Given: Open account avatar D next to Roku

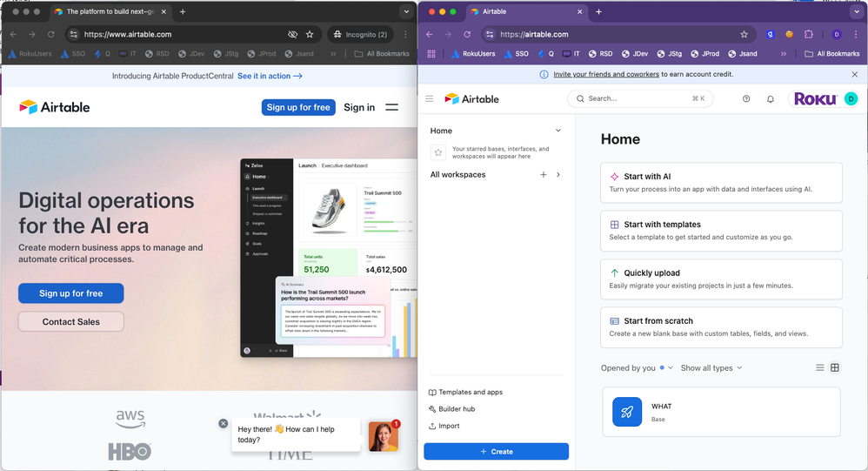Looking at the screenshot, I should click(x=851, y=98).
